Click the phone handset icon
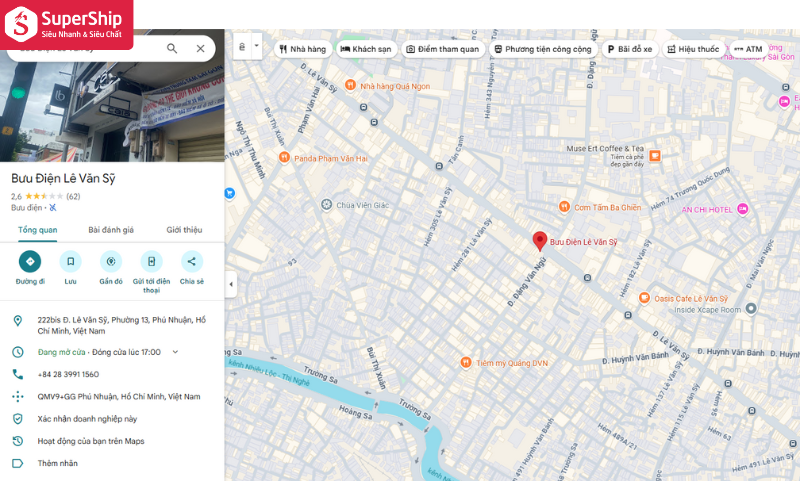 (18, 374)
